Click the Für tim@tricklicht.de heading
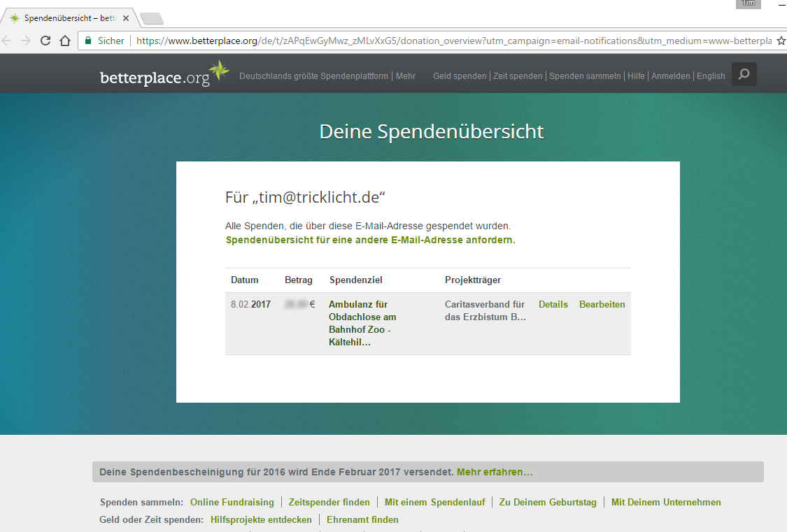 point(305,198)
